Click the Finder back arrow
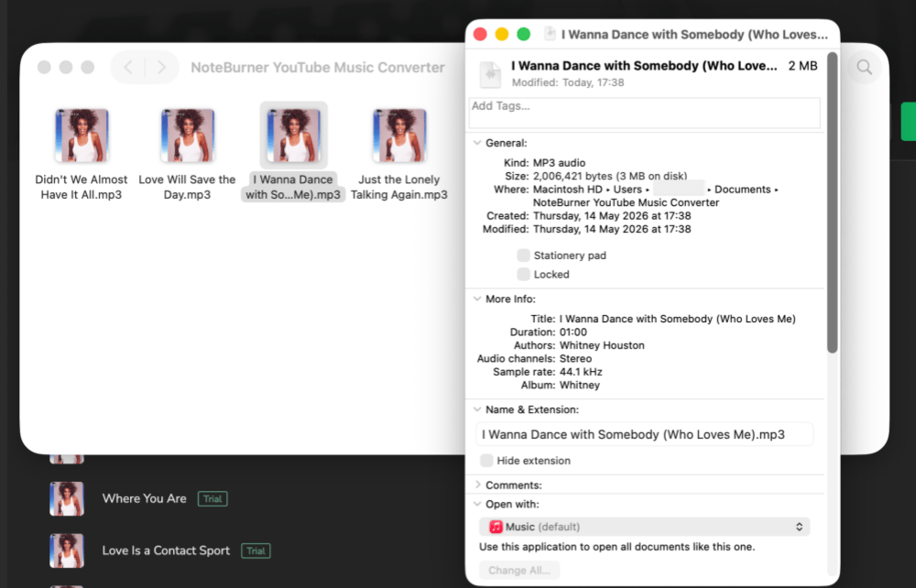This screenshot has height=588, width=916. tap(128, 68)
